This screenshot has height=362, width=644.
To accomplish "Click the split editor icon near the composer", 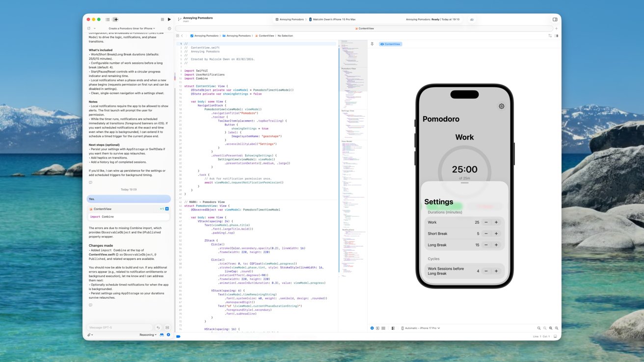I will click(167, 327).
